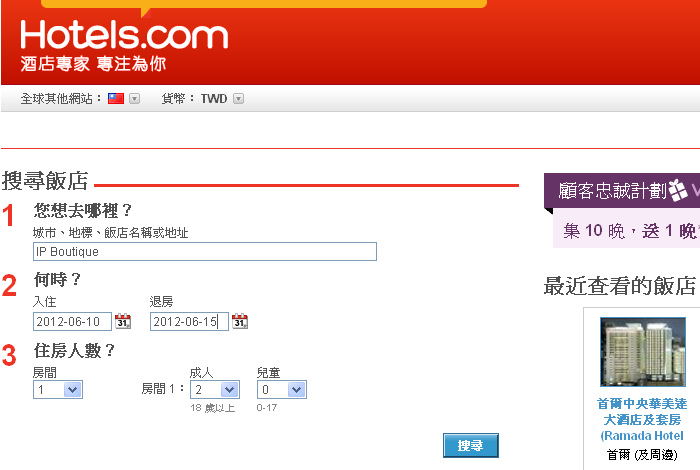Open the 成人 adults dropdown

215,390
